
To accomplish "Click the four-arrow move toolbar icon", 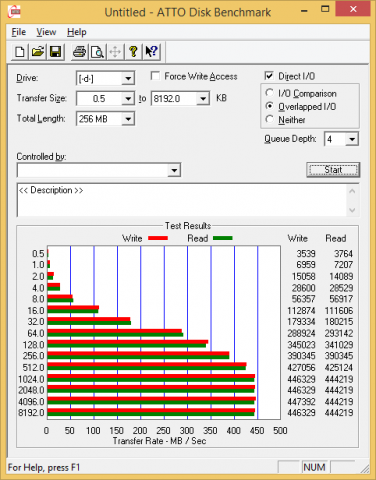I will coord(115,52).
